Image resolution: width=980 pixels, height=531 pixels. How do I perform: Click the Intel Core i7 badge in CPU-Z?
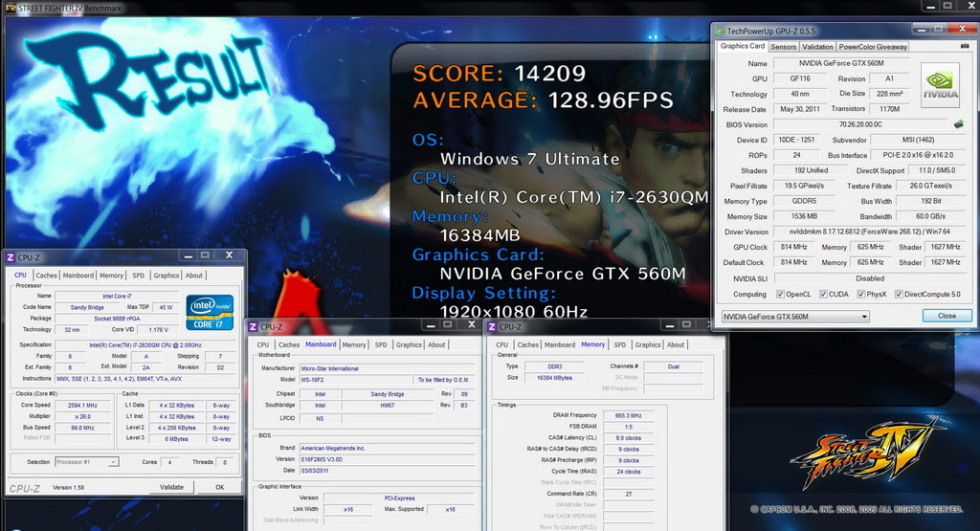tap(210, 312)
